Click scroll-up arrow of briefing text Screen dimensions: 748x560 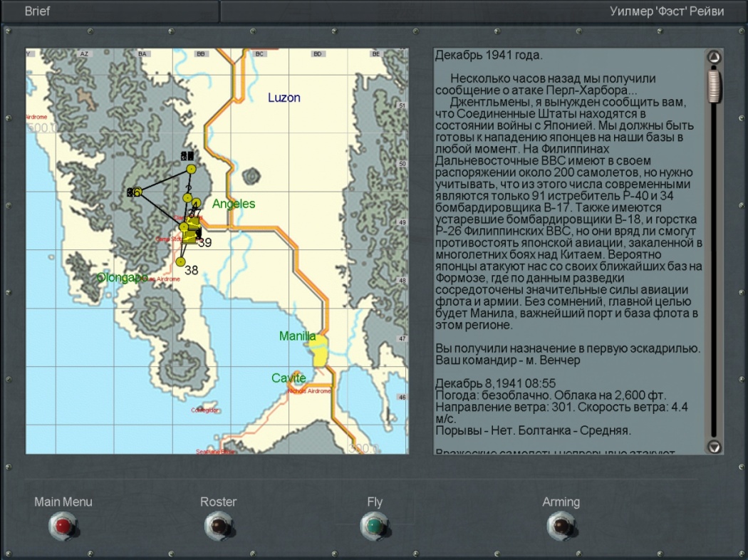(x=714, y=57)
